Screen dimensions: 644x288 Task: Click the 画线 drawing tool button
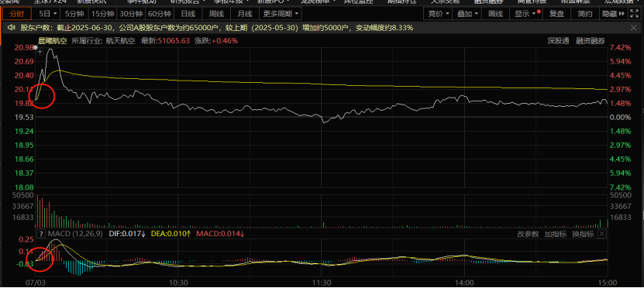(x=495, y=13)
